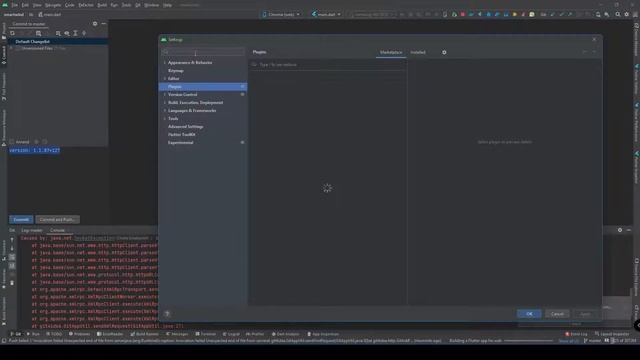Open the Event Log button
The image size is (640, 360).
pos(576,334)
